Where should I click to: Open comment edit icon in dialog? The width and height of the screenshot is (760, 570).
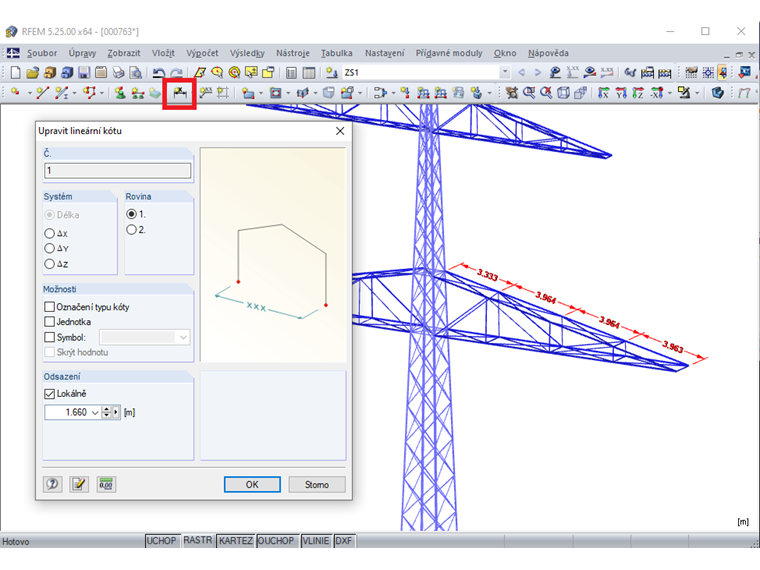(x=79, y=484)
